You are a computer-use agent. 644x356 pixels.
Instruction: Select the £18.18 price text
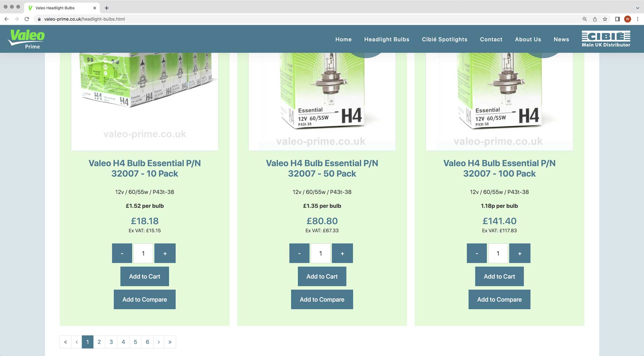(145, 221)
